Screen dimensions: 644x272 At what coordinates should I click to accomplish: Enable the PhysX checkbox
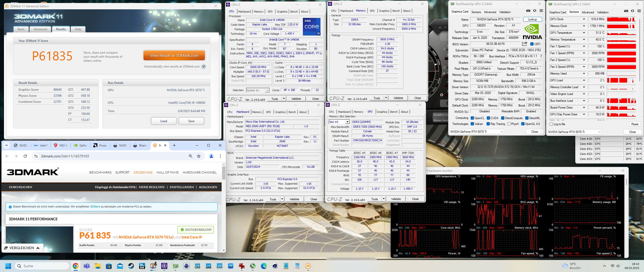click(x=509, y=124)
